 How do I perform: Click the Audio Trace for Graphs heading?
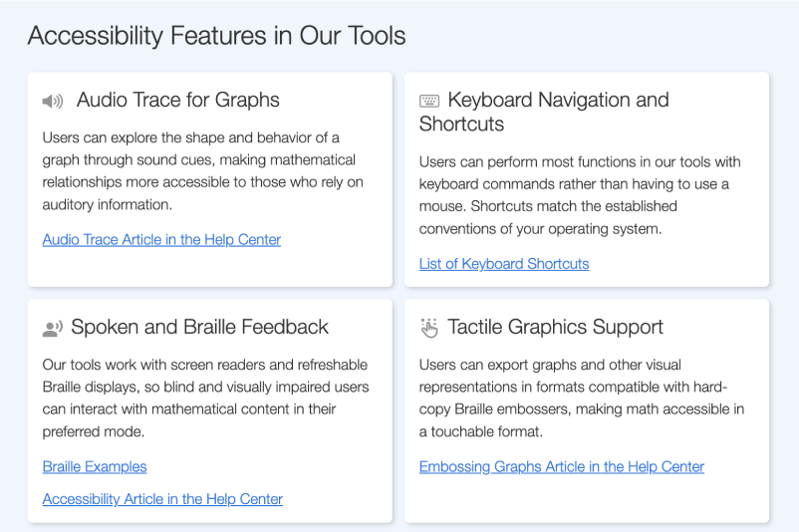click(177, 100)
